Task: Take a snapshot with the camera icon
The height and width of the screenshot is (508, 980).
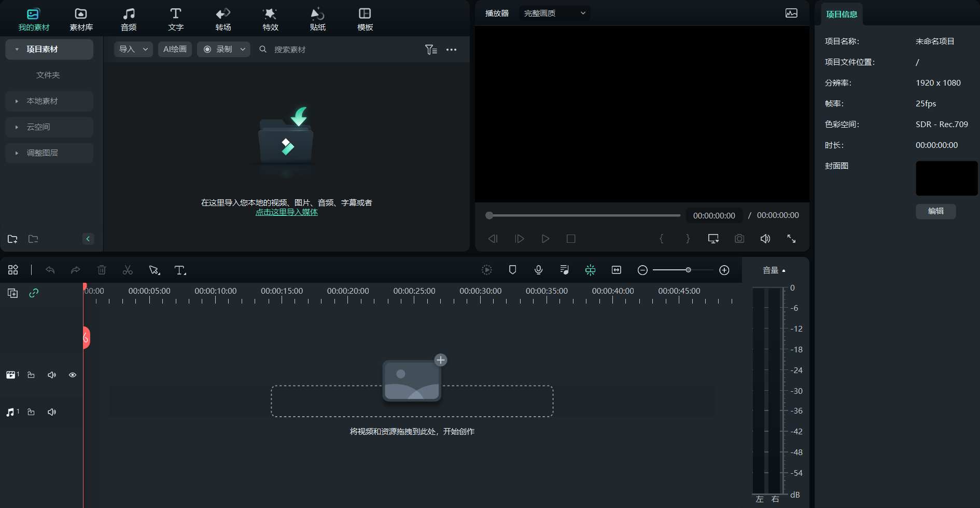Action: [739, 239]
